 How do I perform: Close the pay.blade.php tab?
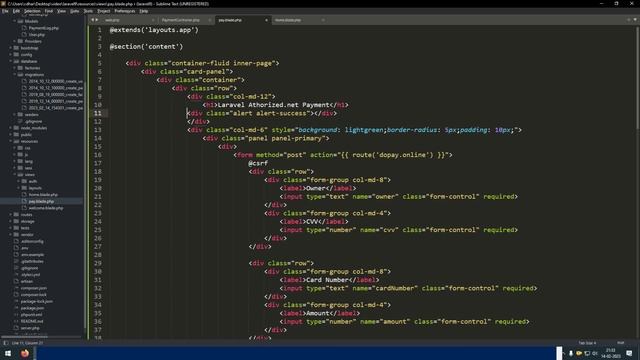point(267,20)
